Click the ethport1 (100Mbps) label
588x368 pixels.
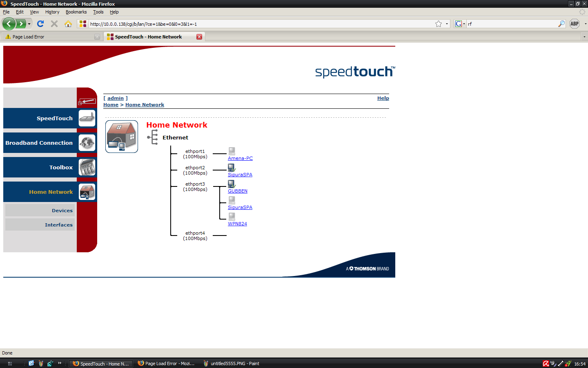(195, 154)
